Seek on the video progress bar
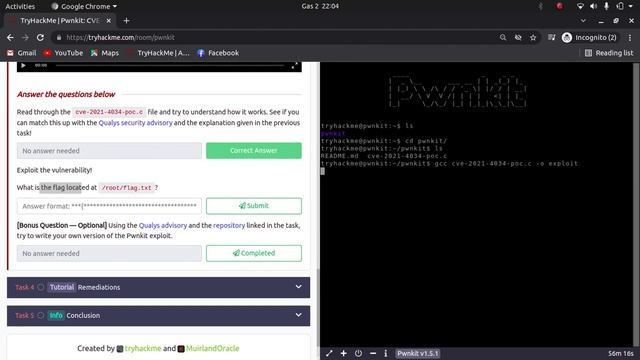 pyautogui.click(x=170, y=65)
